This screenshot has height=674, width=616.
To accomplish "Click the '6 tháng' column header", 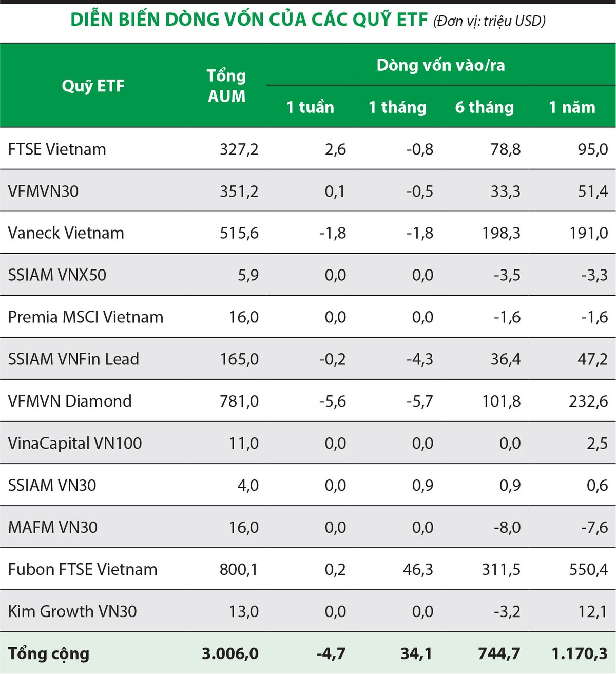I will [484, 107].
